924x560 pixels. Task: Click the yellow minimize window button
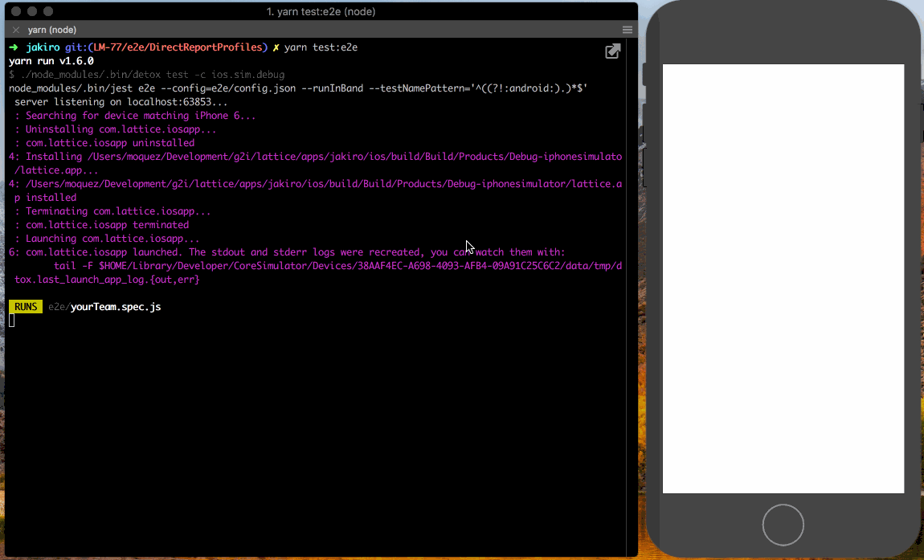[x=32, y=12]
